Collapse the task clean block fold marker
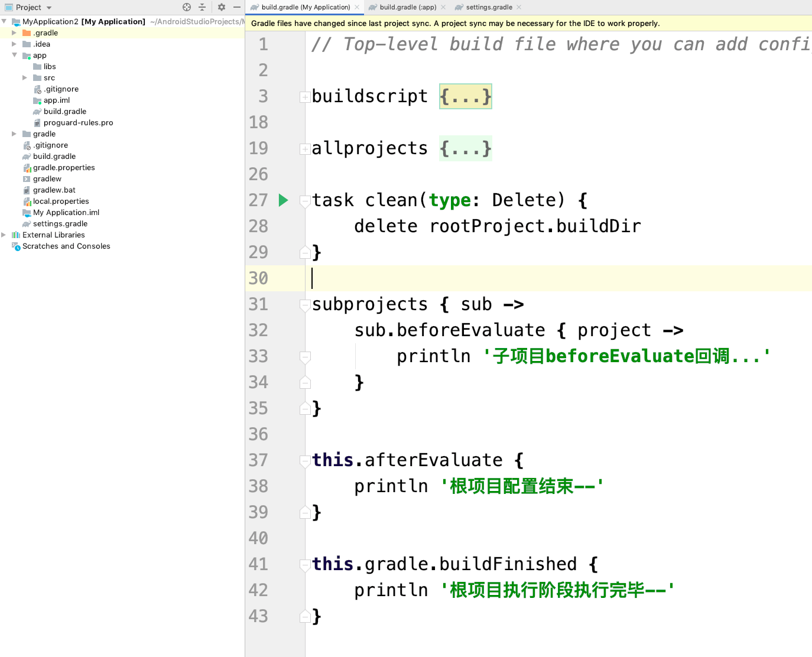Image resolution: width=812 pixels, height=657 pixels. click(305, 201)
